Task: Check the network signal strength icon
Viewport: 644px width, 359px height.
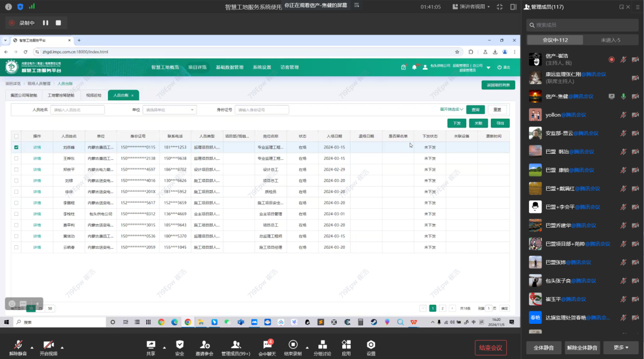Action: click(32, 7)
